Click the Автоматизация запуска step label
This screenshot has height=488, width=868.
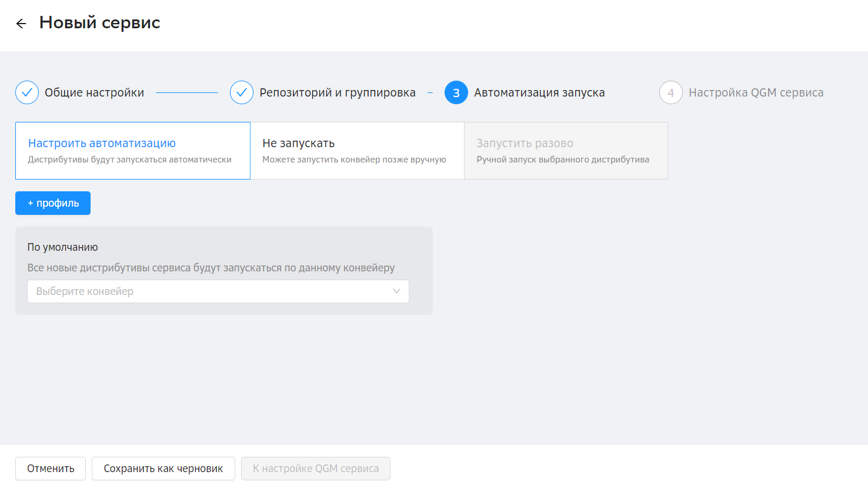pyautogui.click(x=539, y=92)
